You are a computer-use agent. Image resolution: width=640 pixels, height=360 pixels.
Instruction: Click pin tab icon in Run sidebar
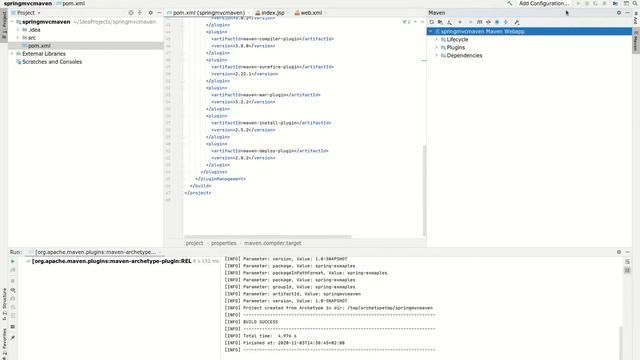tap(13, 338)
